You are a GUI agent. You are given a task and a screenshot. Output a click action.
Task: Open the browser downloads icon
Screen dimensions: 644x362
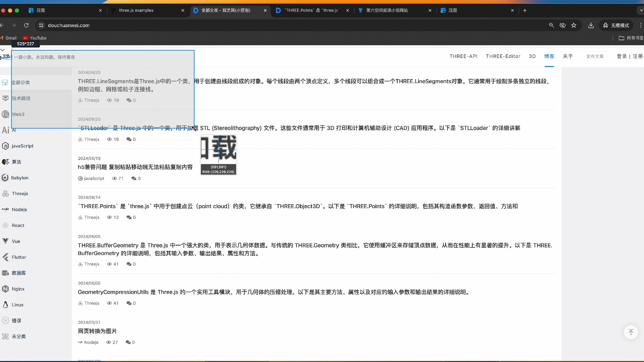[x=591, y=25]
